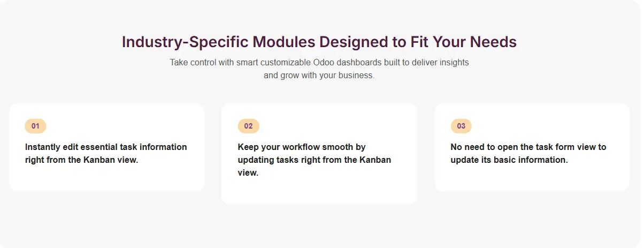
Task: Click "updating tasks right from the Kanban" line
Action: click(x=314, y=160)
